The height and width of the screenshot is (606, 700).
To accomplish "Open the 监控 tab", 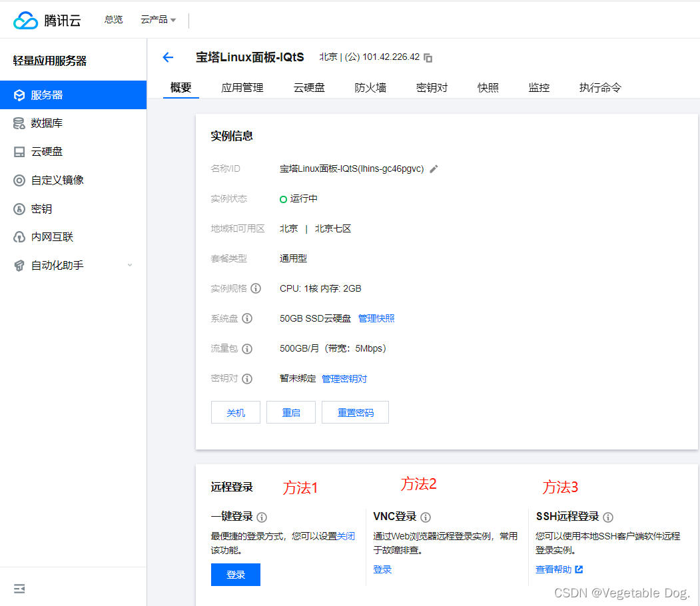I will 539,87.
